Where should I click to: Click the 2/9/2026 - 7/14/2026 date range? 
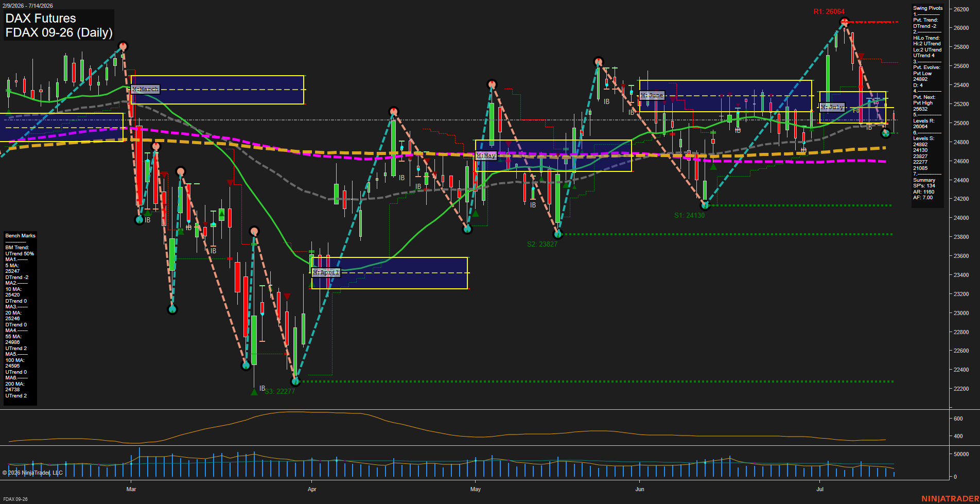click(27, 6)
